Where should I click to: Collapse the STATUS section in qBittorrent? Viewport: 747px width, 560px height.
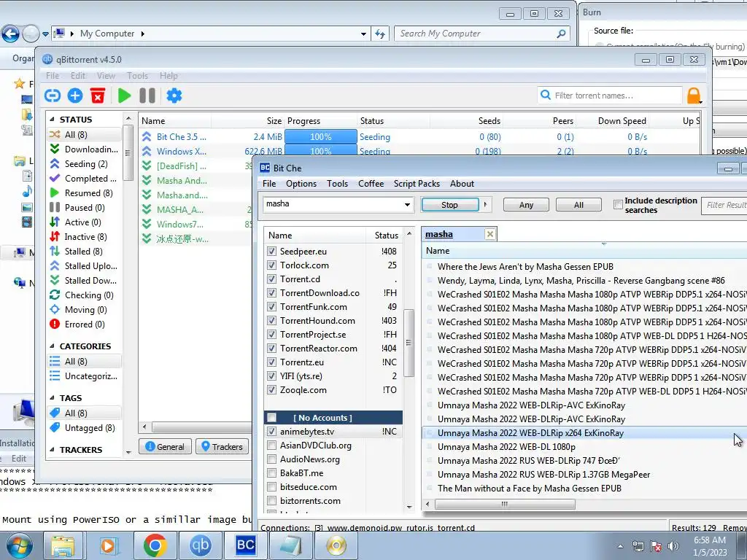tap(52, 120)
